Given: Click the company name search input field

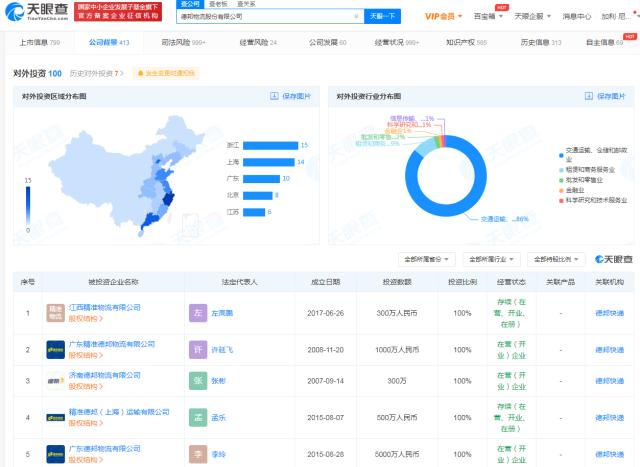Looking at the screenshot, I should pyautogui.click(x=265, y=16).
